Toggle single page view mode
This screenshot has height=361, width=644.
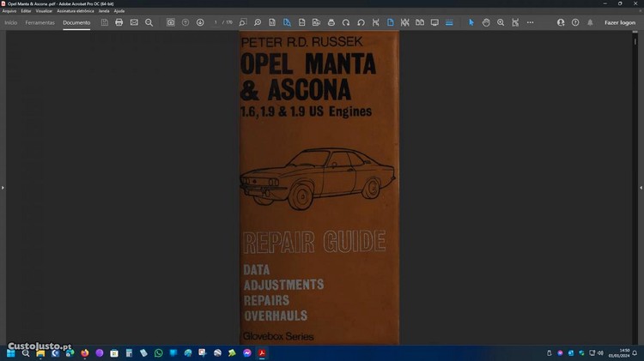(x=390, y=22)
